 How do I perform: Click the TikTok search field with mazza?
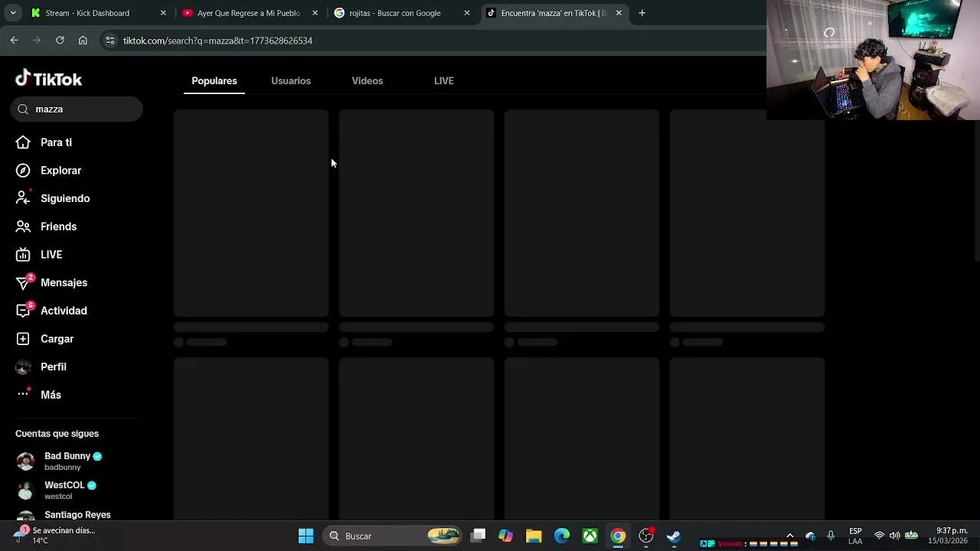[77, 109]
